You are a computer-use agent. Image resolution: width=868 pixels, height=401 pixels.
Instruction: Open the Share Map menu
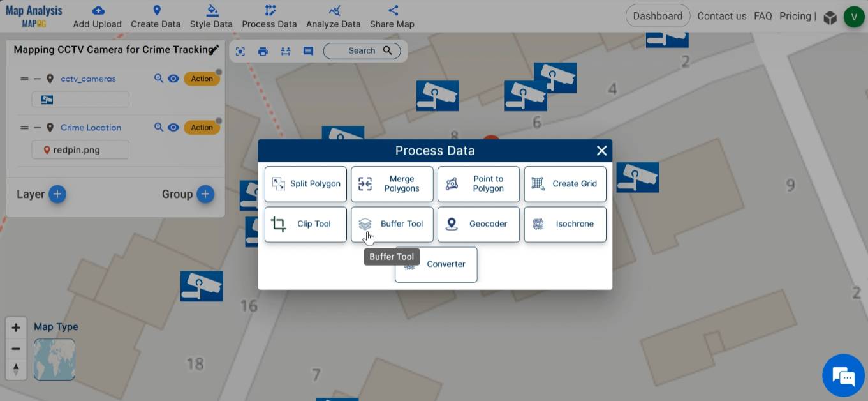(x=392, y=17)
